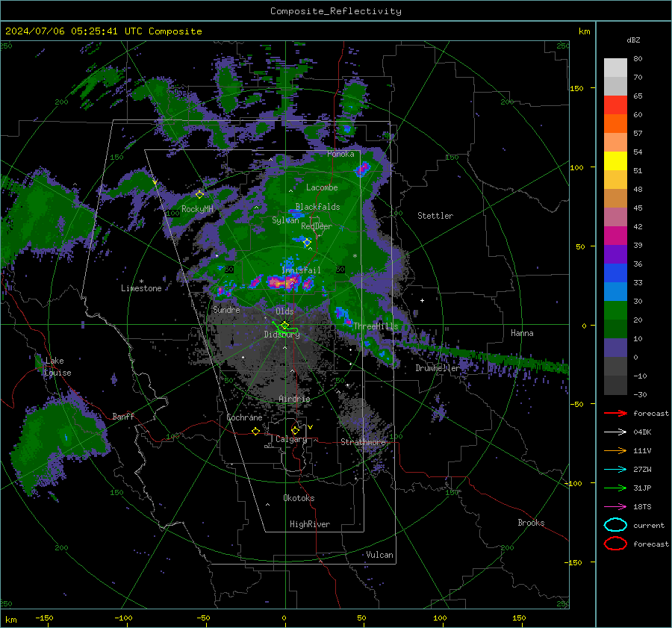
Task: Click the Stettler town label
Action: 435,216
